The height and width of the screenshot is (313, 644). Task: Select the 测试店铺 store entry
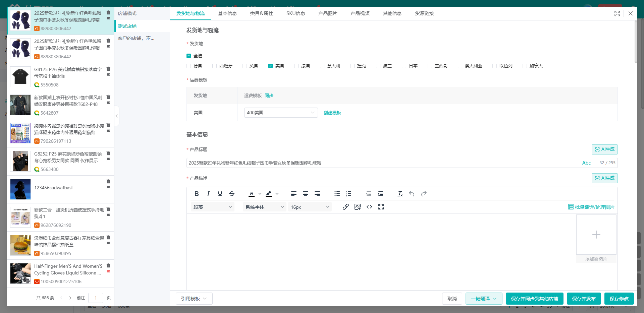pyautogui.click(x=142, y=26)
